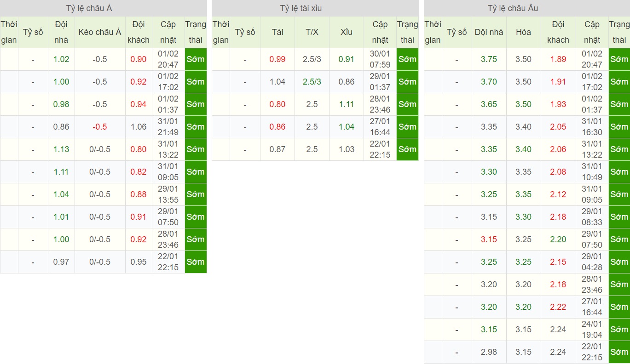
Task: Click away odds 0.90 in Asian table
Action: pos(139,59)
